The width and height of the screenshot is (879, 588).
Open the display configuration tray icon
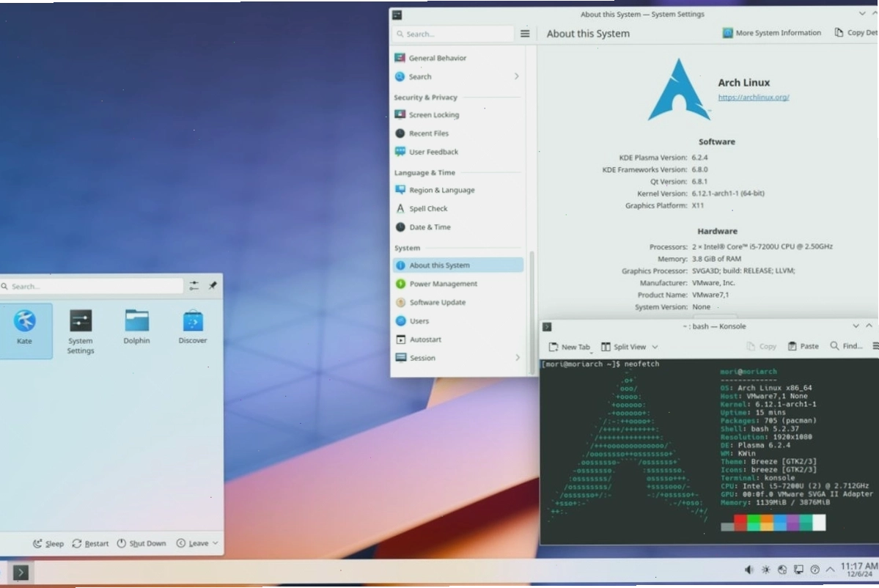pos(799,570)
